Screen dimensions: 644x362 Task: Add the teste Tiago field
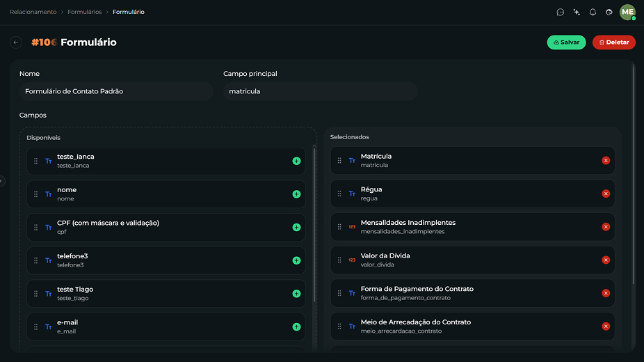[x=296, y=294]
